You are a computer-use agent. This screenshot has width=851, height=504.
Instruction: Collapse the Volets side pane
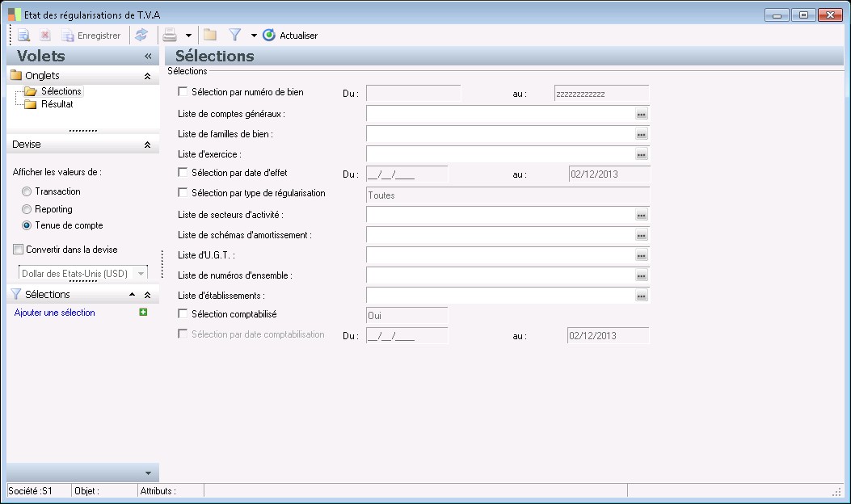click(148, 57)
